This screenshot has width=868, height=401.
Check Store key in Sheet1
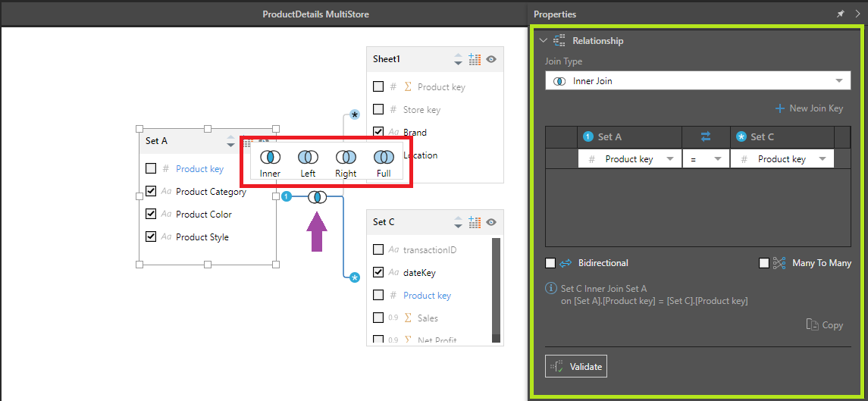(378, 109)
